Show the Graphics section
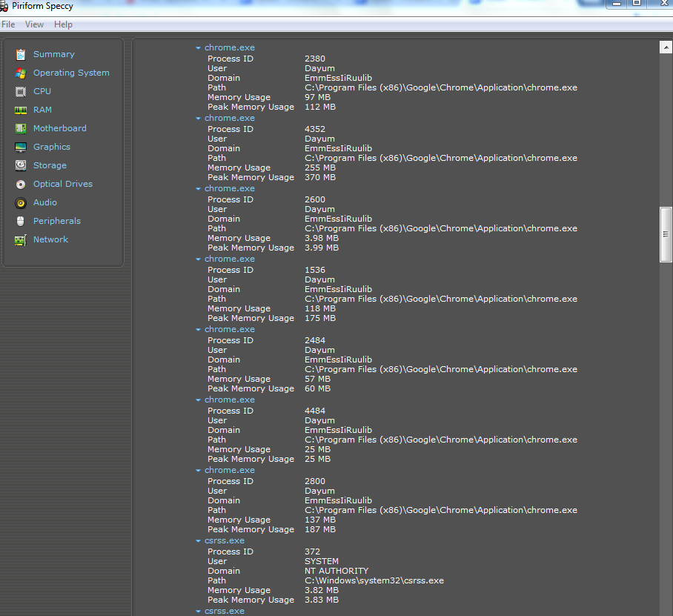The height and width of the screenshot is (616, 673). pyautogui.click(x=51, y=147)
